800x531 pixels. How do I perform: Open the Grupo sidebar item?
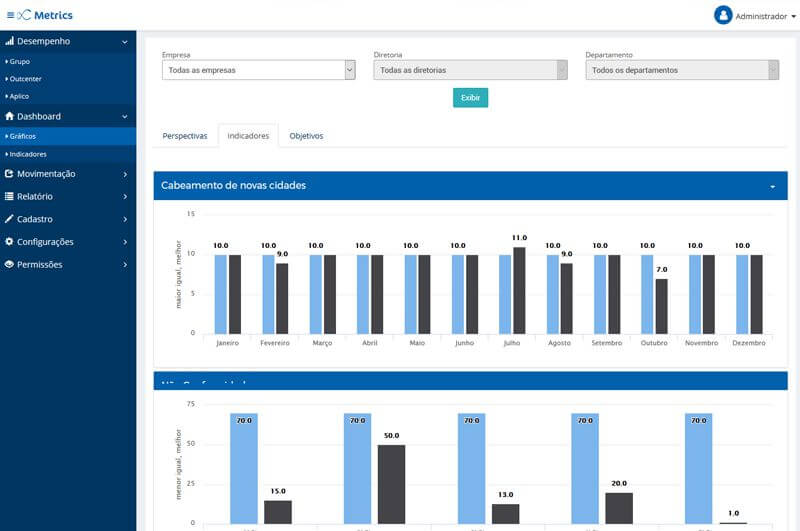coord(19,61)
